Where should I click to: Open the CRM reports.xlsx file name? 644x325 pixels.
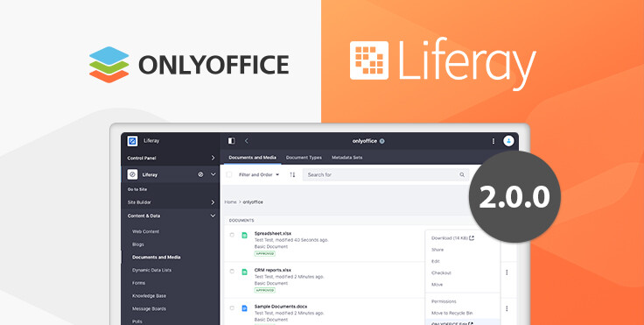click(x=273, y=270)
